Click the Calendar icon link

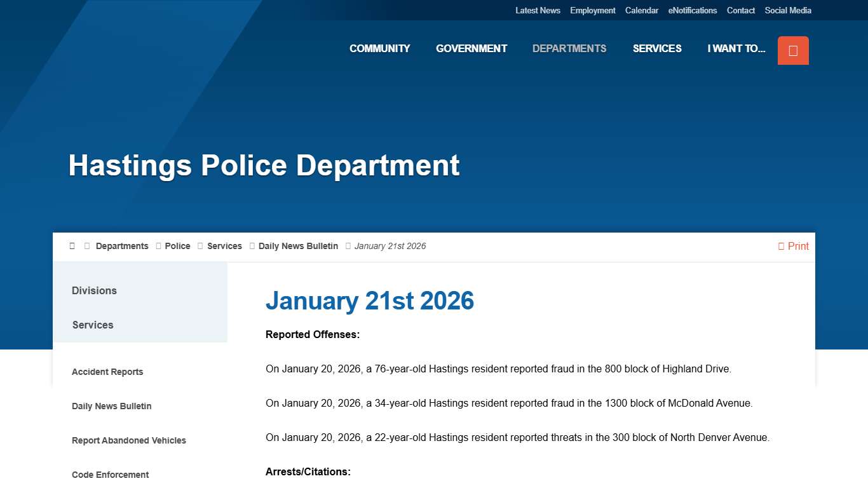tap(642, 10)
